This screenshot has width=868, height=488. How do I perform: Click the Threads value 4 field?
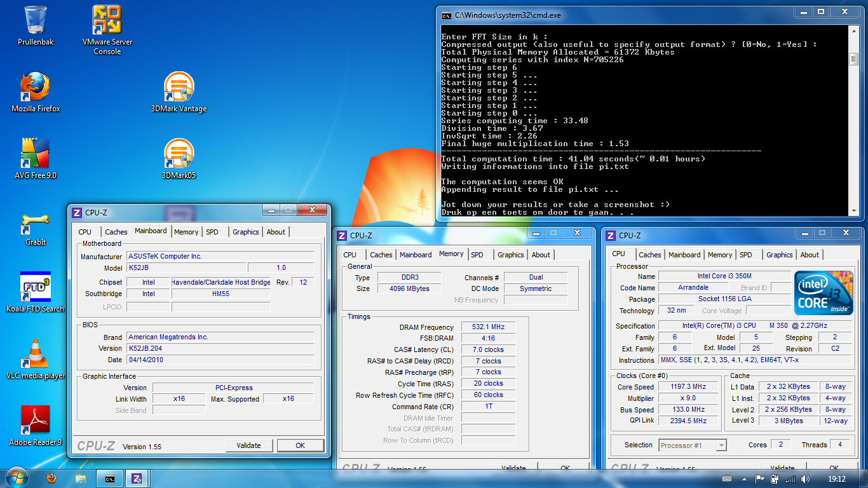(x=839, y=445)
